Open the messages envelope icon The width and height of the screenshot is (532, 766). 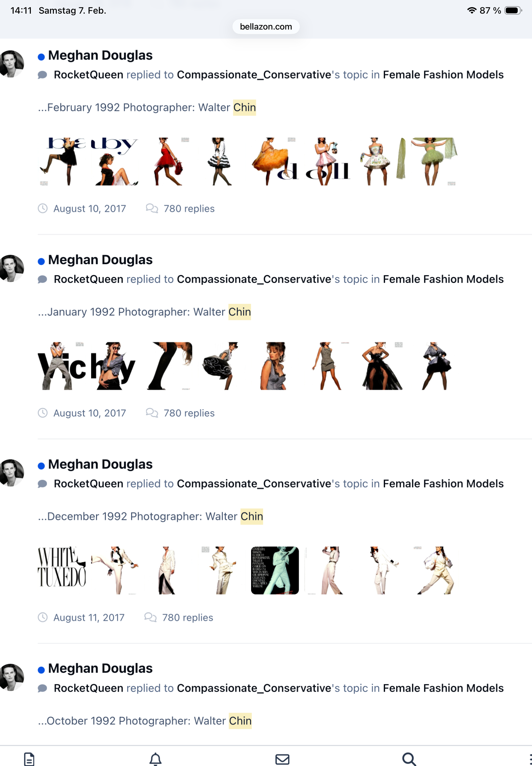(x=282, y=759)
